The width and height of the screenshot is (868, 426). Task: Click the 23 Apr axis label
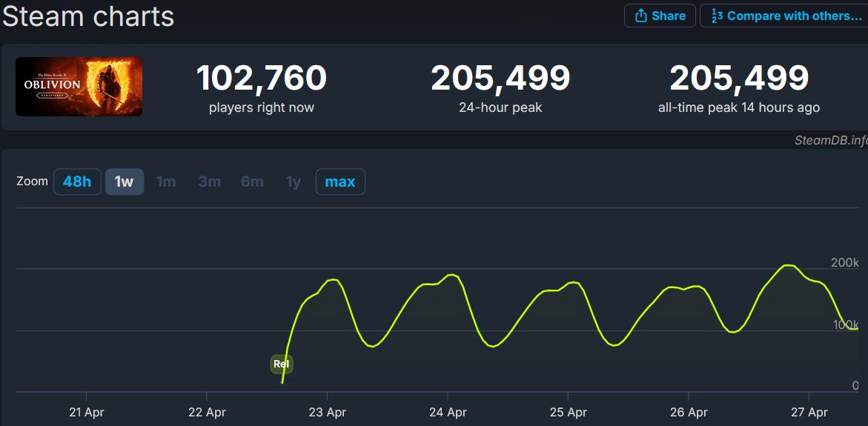(328, 412)
